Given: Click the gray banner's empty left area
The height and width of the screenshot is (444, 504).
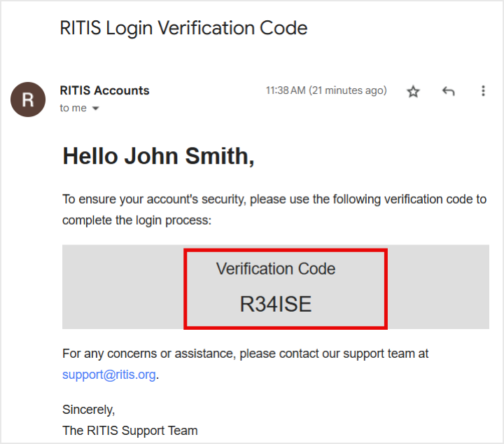Looking at the screenshot, I should pyautogui.click(x=122, y=287).
